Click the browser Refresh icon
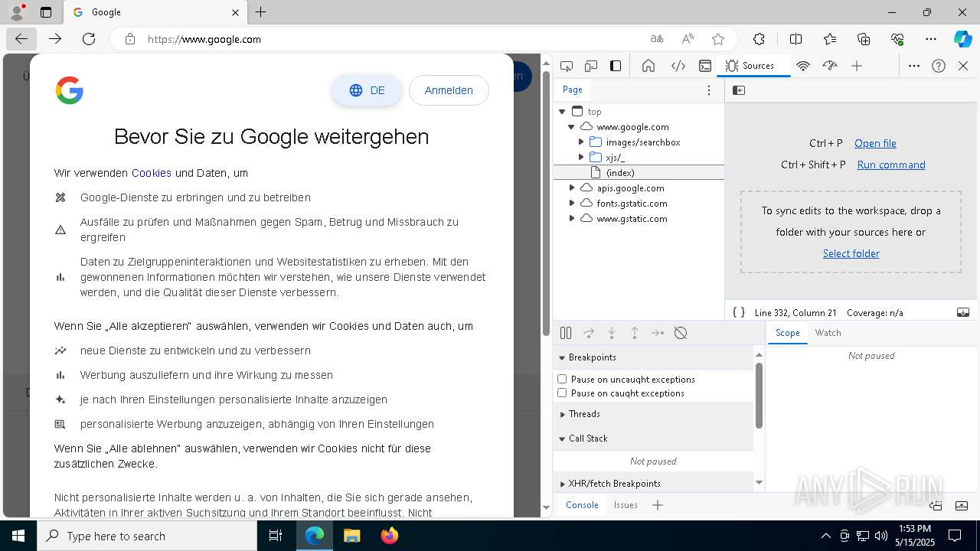Screen dimensions: 980x551 (89, 39)
